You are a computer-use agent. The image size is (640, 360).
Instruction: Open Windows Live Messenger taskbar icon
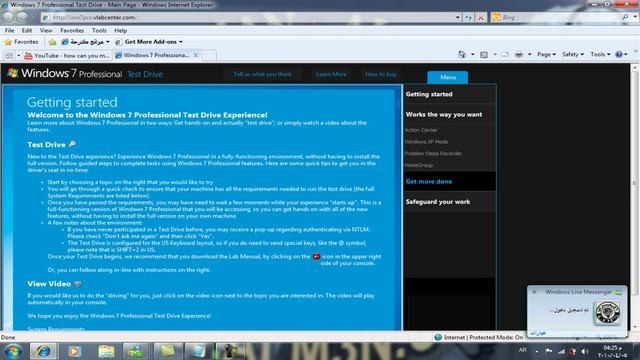point(136,351)
